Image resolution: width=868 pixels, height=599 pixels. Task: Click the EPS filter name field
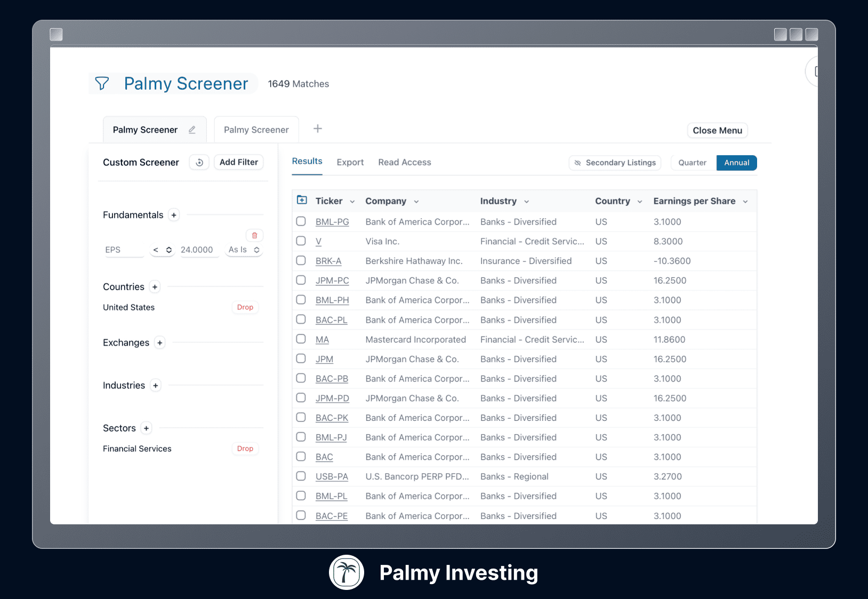tap(124, 250)
